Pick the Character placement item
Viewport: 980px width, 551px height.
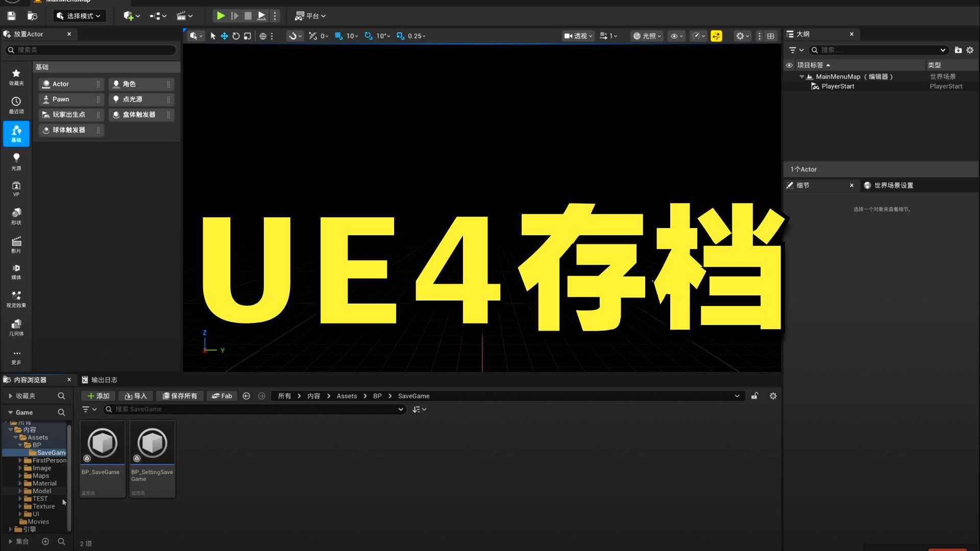pyautogui.click(x=141, y=84)
